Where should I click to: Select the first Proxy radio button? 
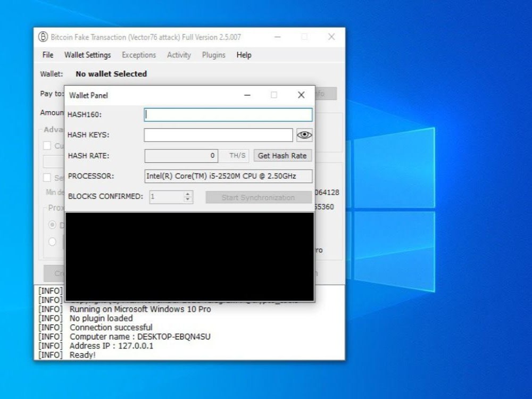[x=52, y=225]
